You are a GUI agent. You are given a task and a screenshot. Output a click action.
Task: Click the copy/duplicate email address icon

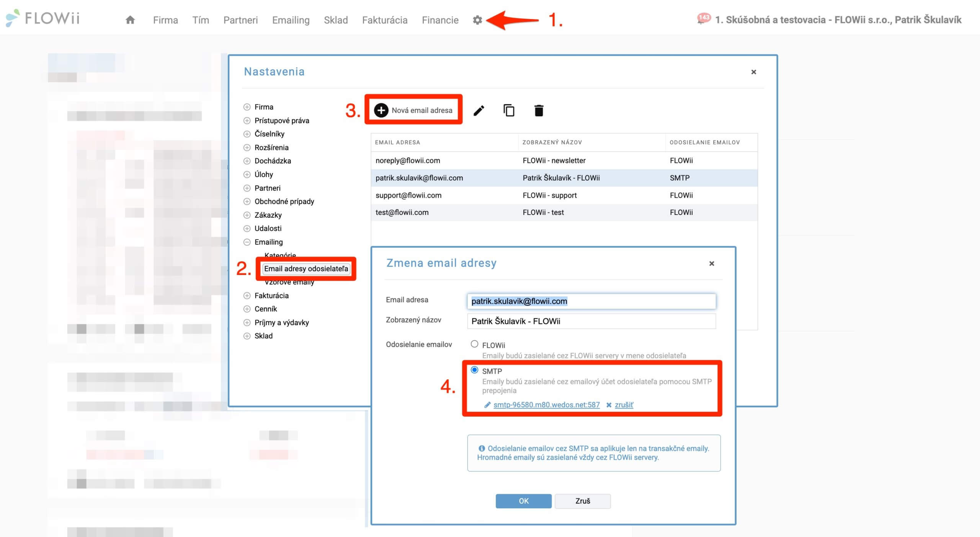[509, 111]
